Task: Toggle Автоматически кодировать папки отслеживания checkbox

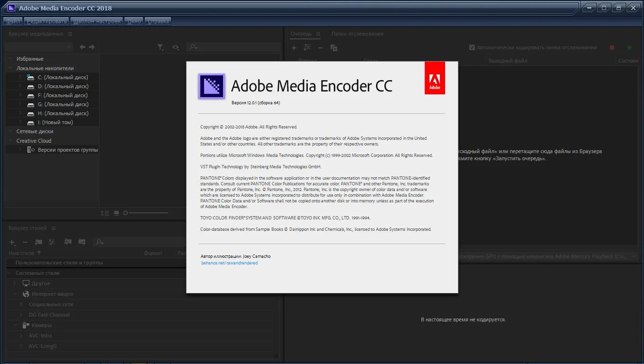Action: [x=472, y=47]
